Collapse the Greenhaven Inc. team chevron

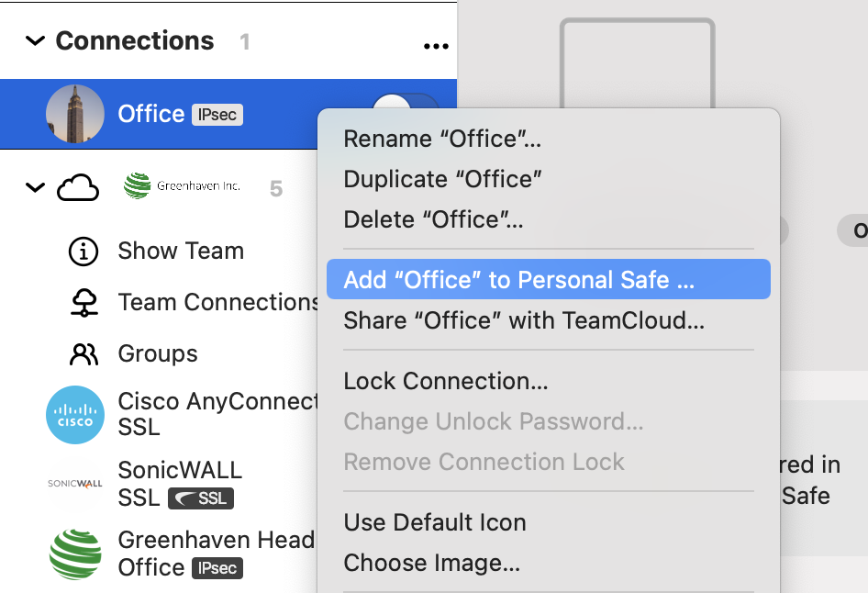[x=36, y=187]
